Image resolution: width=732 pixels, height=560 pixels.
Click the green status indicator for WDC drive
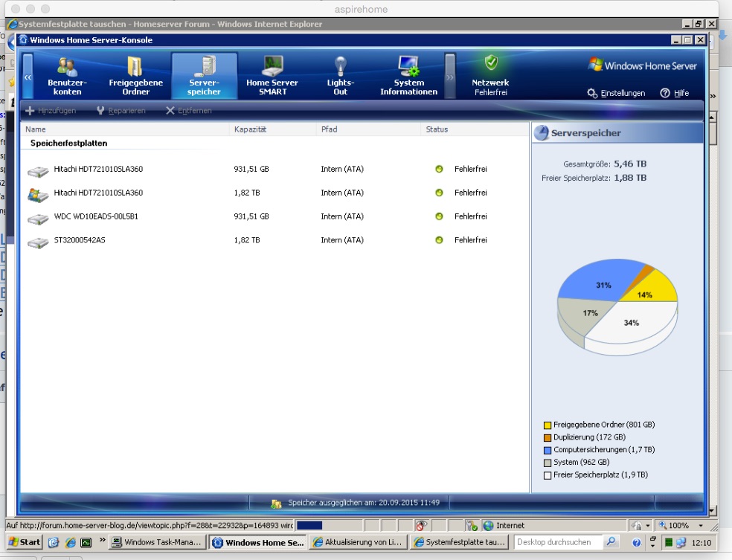click(439, 216)
